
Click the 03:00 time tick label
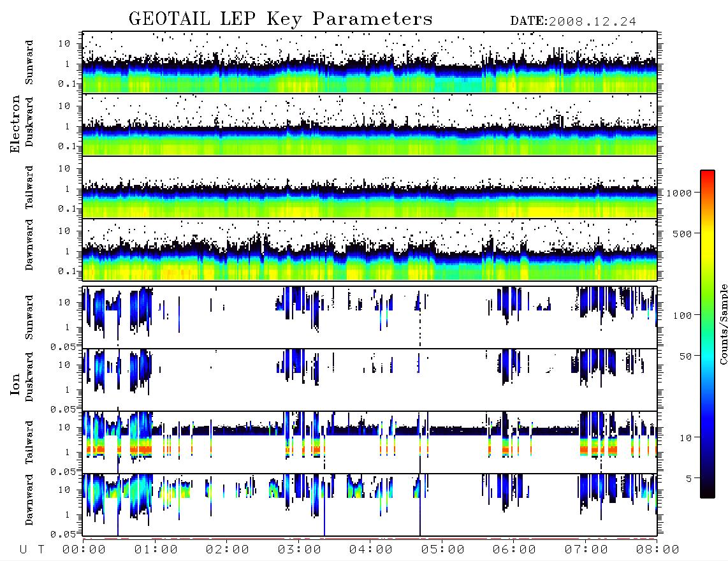pyautogui.click(x=300, y=550)
